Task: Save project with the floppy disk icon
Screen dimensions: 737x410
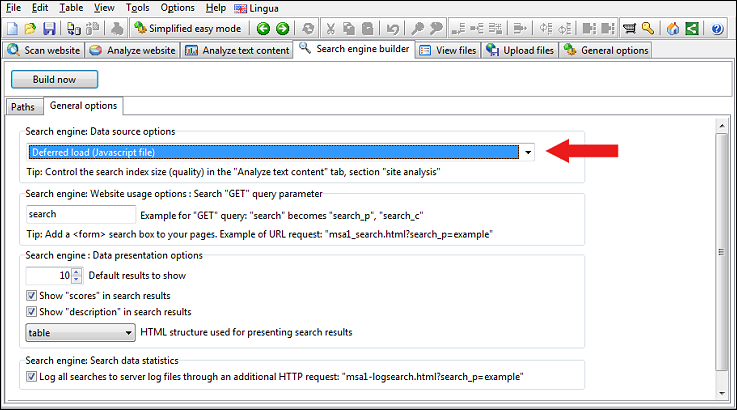Action: pos(49,29)
